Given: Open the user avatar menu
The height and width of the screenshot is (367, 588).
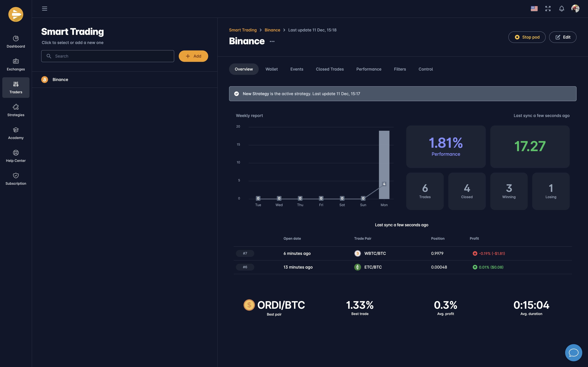Looking at the screenshot, I should click(x=575, y=8).
